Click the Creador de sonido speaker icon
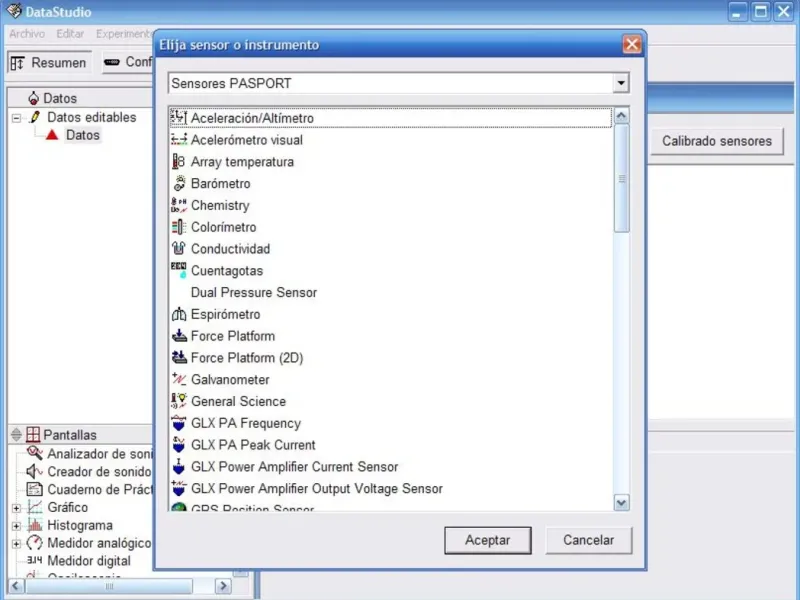Viewport: 800px width, 600px height. tap(34, 471)
